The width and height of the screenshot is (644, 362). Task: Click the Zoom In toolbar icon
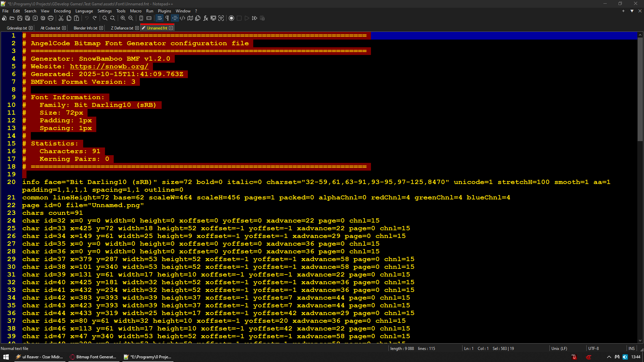(123, 18)
